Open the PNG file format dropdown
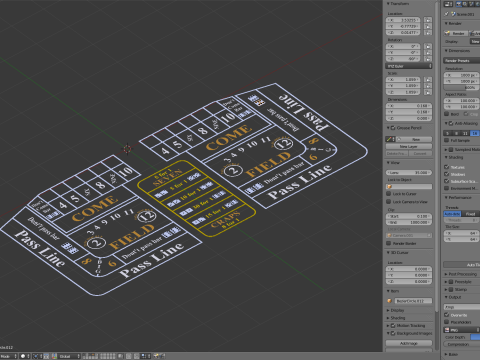Screen dimensions: 480x360 pyautogui.click(x=462, y=330)
